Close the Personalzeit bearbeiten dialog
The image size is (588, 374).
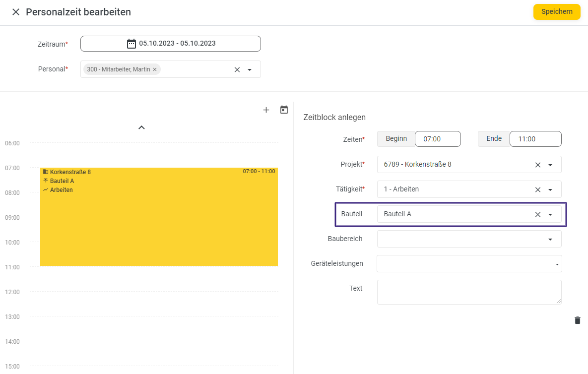tap(16, 12)
